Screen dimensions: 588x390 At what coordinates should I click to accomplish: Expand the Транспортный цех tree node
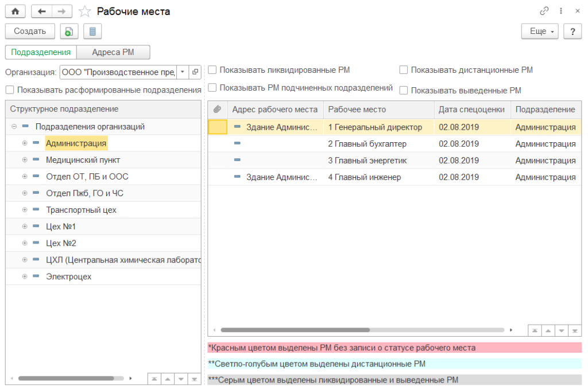25,210
